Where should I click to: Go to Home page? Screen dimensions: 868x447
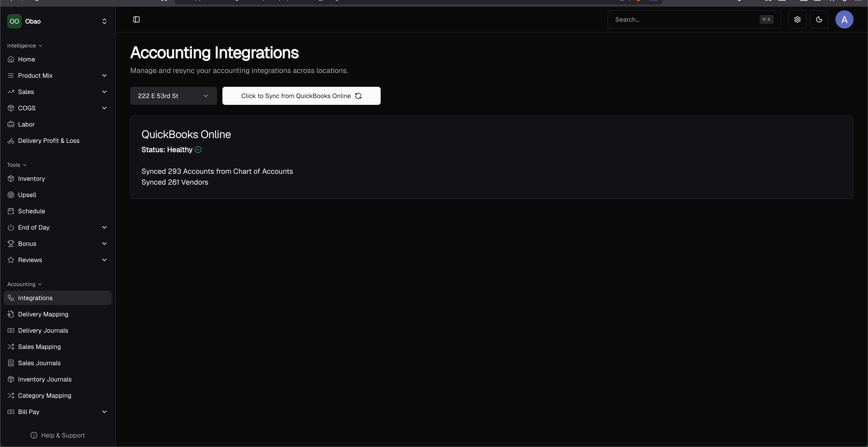58,59
